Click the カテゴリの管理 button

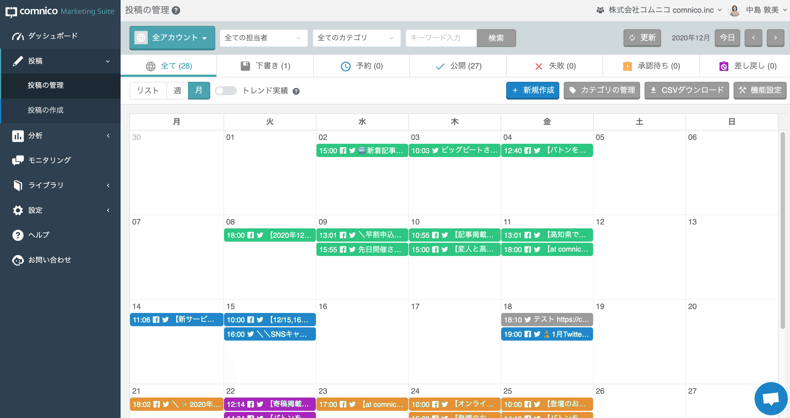click(x=602, y=91)
